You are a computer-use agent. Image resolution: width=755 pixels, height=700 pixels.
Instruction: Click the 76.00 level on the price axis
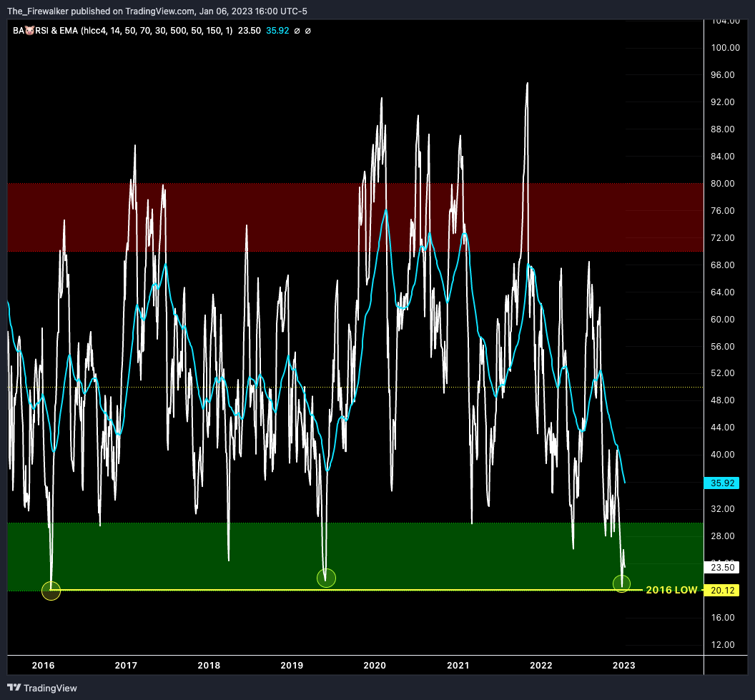pos(723,211)
